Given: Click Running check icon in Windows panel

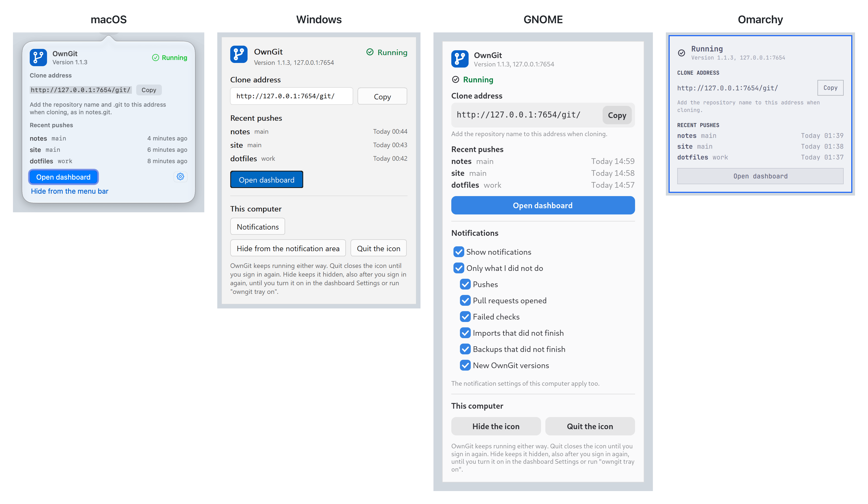Looking at the screenshot, I should tap(370, 52).
